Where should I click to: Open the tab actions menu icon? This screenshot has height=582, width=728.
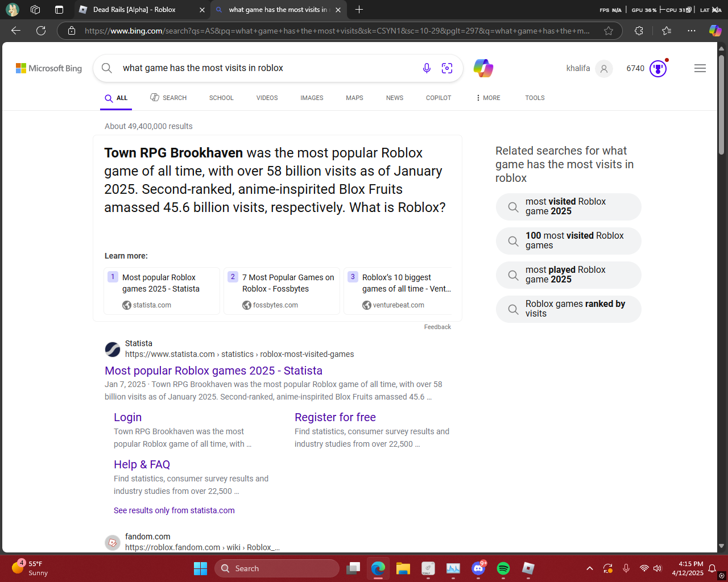59,10
